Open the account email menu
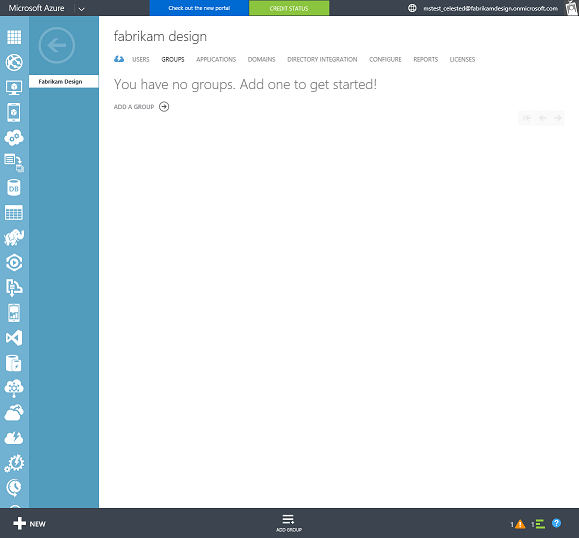The height and width of the screenshot is (538, 579). [x=490, y=8]
